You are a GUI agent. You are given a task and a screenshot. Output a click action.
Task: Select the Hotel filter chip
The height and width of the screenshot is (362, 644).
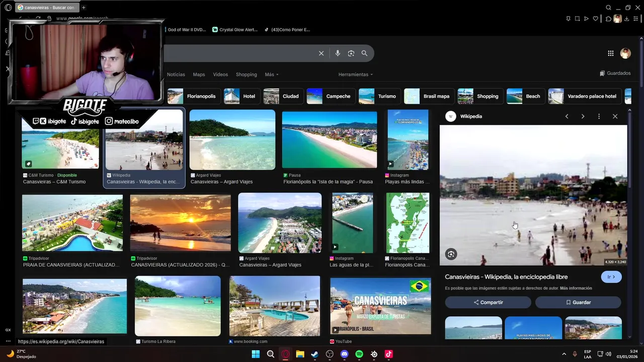pyautogui.click(x=242, y=96)
